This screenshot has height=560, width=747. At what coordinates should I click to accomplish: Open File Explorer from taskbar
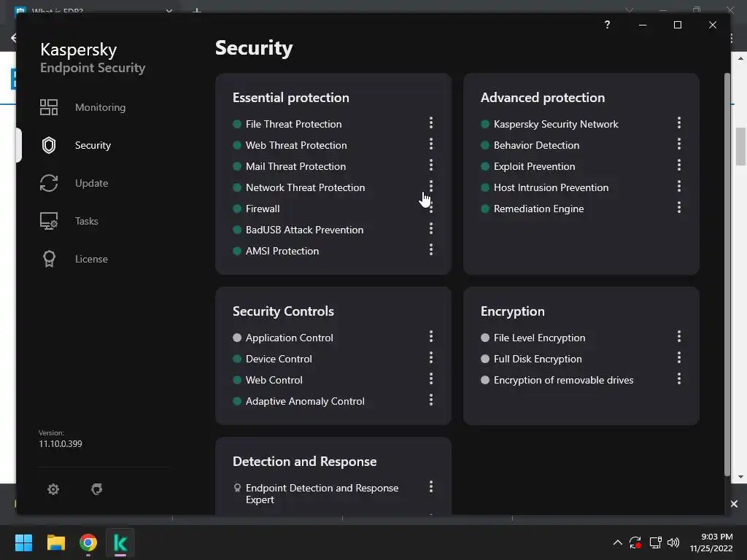pyautogui.click(x=55, y=542)
